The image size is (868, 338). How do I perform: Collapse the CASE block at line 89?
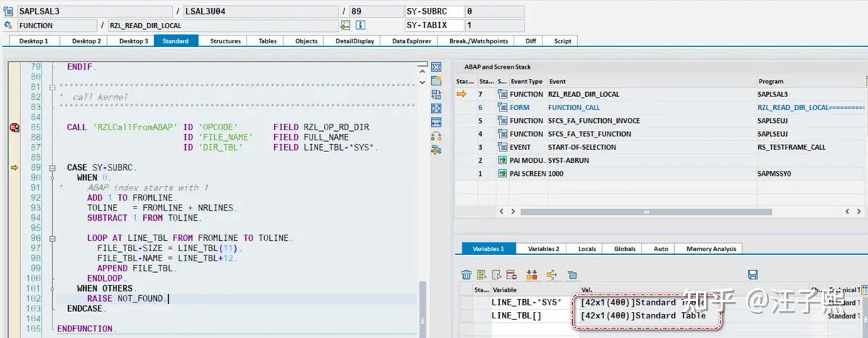tap(52, 168)
